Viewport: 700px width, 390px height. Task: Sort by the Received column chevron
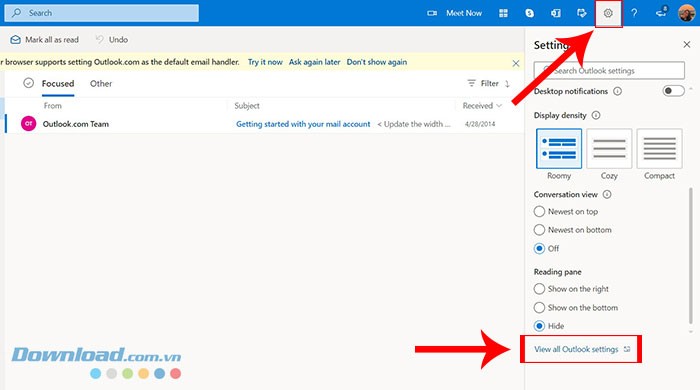coord(499,106)
